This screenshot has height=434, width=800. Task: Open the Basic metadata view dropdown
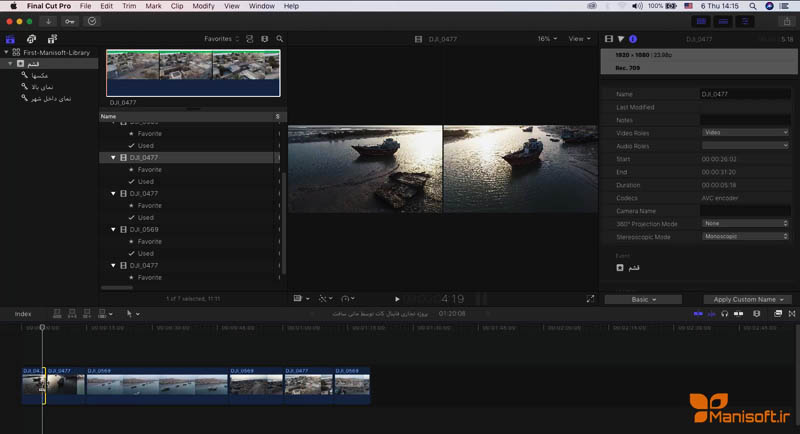[x=643, y=299]
